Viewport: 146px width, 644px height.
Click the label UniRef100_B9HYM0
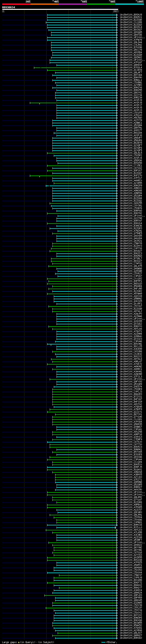[131, 77]
